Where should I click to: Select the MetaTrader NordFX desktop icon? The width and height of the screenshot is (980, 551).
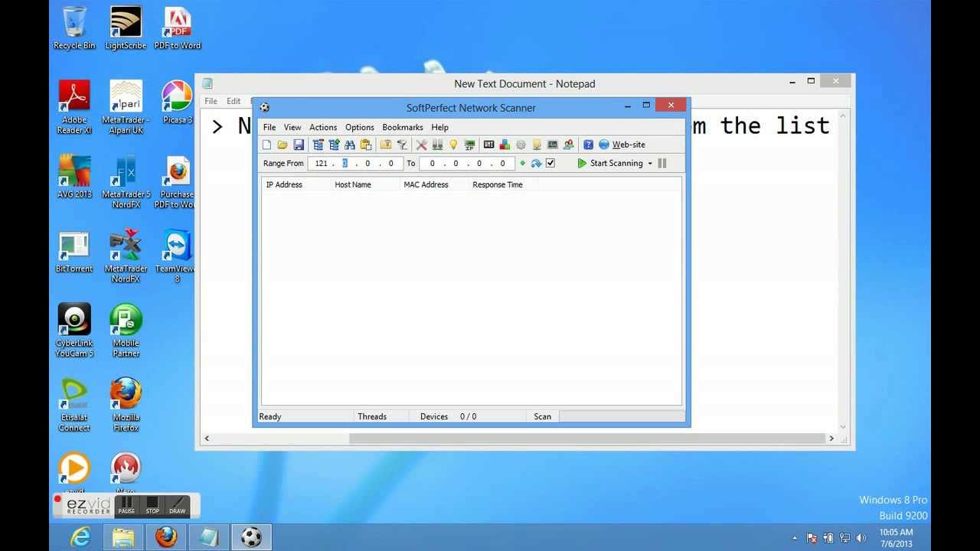pyautogui.click(x=126, y=256)
